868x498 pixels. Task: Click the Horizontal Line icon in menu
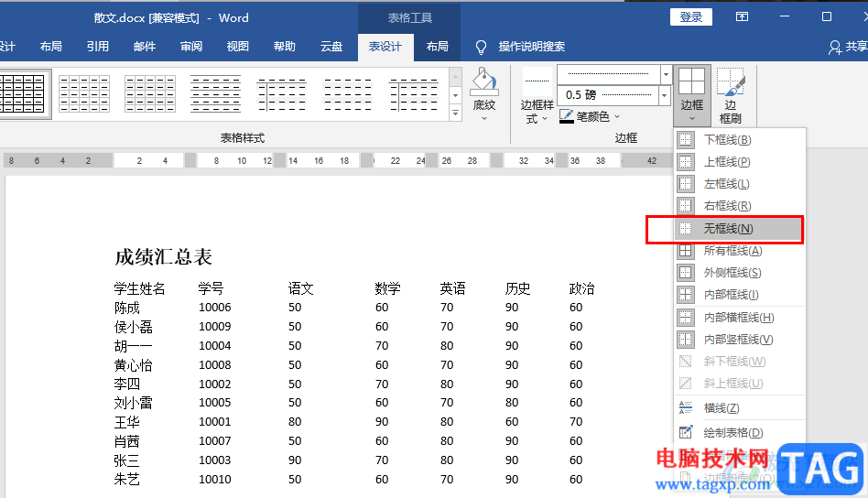(x=685, y=407)
